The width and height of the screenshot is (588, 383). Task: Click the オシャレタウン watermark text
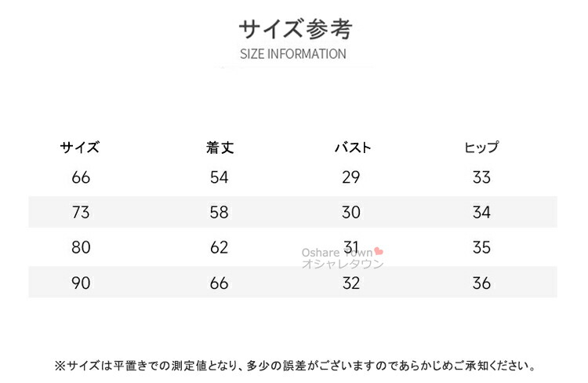(x=343, y=264)
